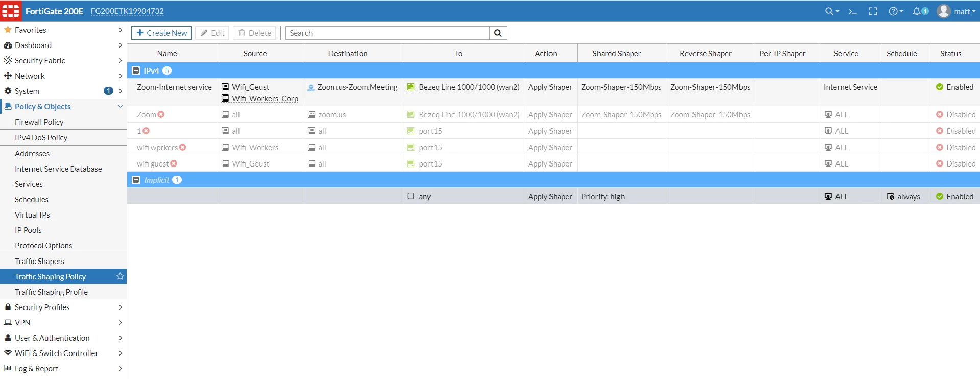Click the matt user avatar
The image size is (980, 379).
[x=943, y=11]
